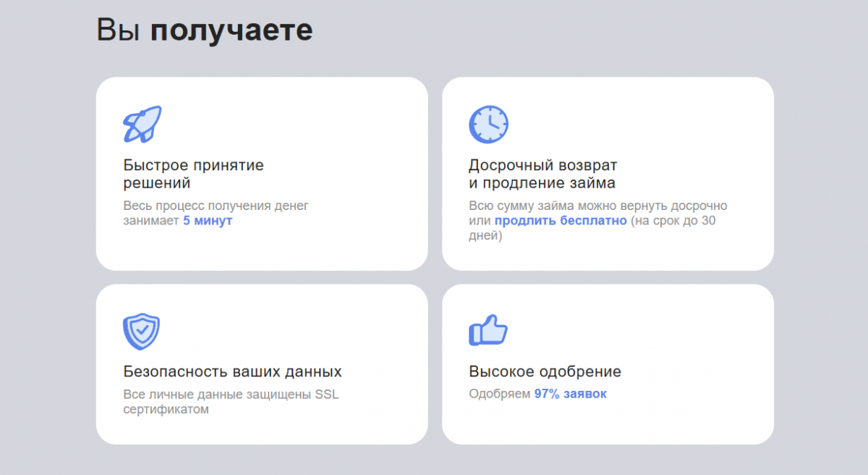Click the word "Одобряем" in approval card
This screenshot has height=475, width=868.
pyautogui.click(x=499, y=394)
